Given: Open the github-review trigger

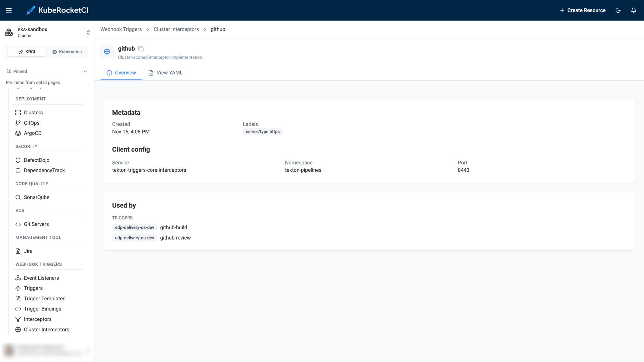Looking at the screenshot, I should pyautogui.click(x=175, y=238).
